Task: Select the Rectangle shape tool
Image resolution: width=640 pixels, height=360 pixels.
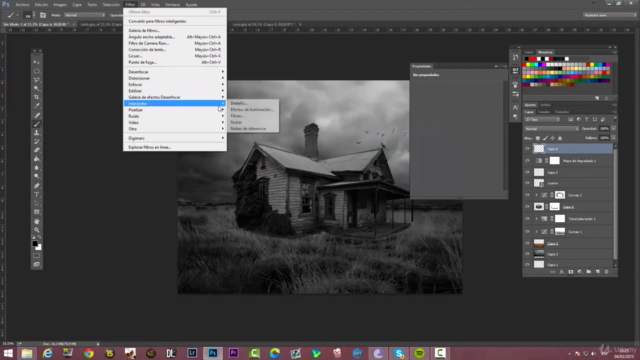Action: pyautogui.click(x=37, y=212)
